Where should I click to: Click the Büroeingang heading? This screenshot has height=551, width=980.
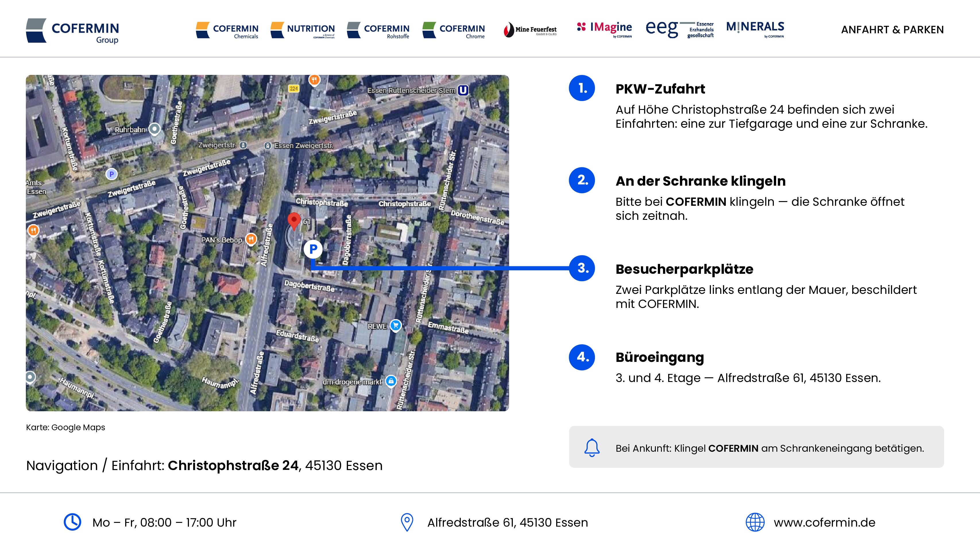660,358
